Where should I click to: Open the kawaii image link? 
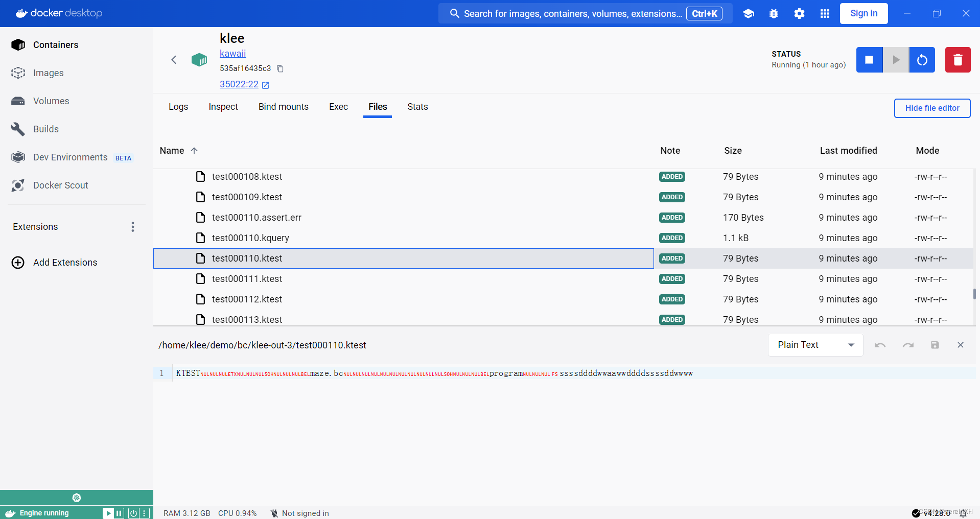tap(232, 54)
